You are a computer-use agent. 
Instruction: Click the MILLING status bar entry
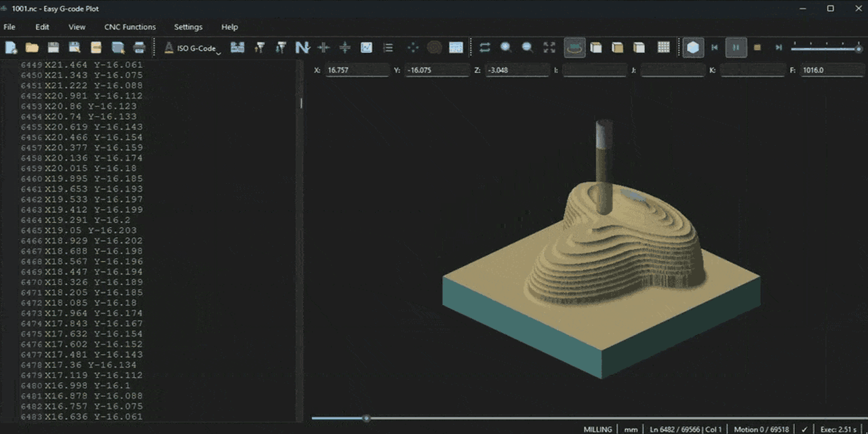pyautogui.click(x=597, y=429)
